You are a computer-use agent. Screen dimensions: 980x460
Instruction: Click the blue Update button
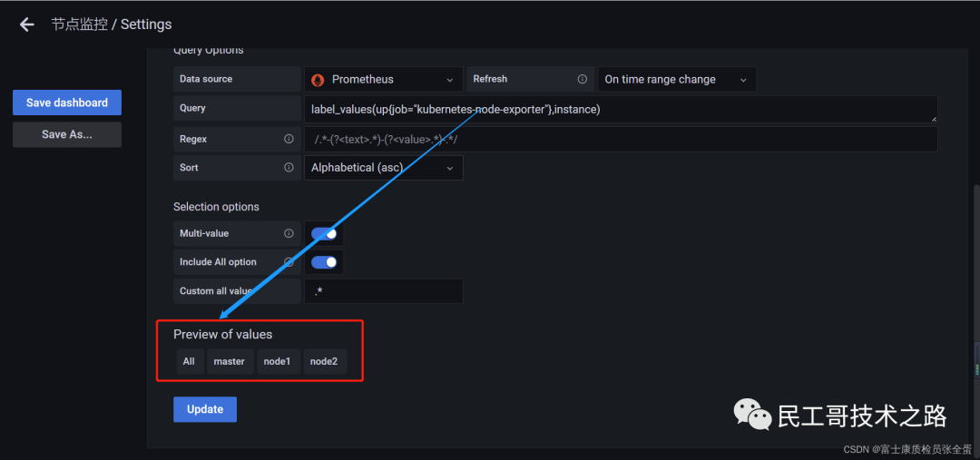[205, 409]
